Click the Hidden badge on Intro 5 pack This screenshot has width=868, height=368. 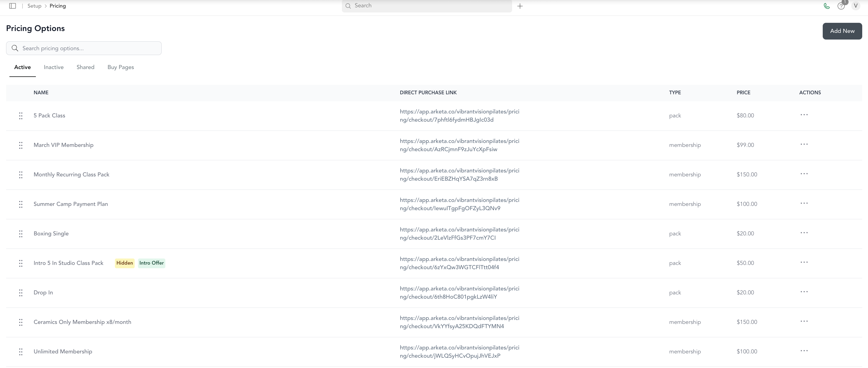tap(125, 263)
